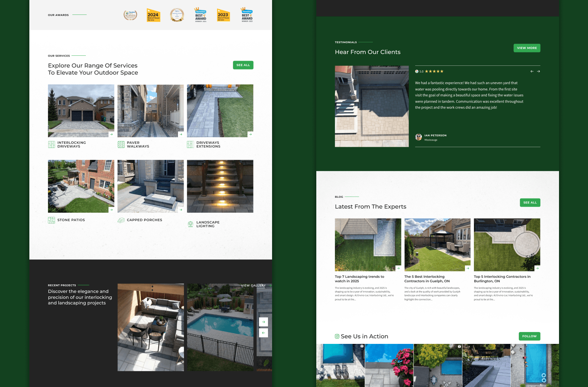Click arrow on Top 7 Landscaping trends image
The height and width of the screenshot is (387, 588).
[398, 268]
